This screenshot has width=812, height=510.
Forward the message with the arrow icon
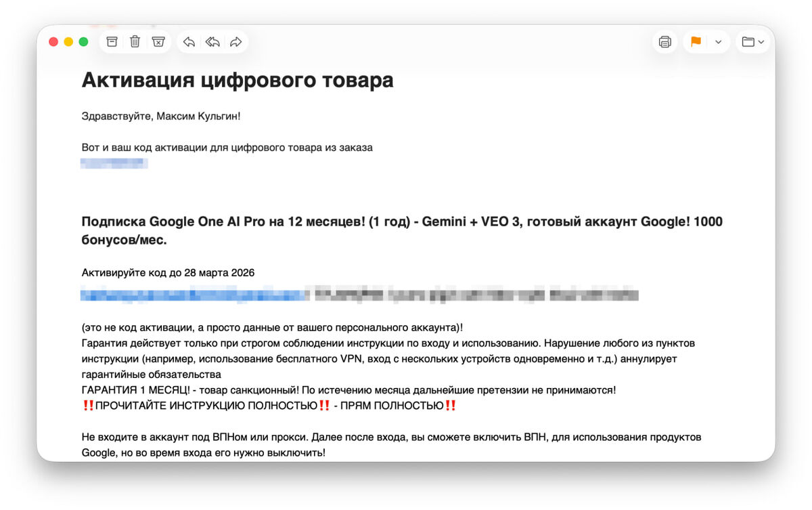pyautogui.click(x=235, y=42)
